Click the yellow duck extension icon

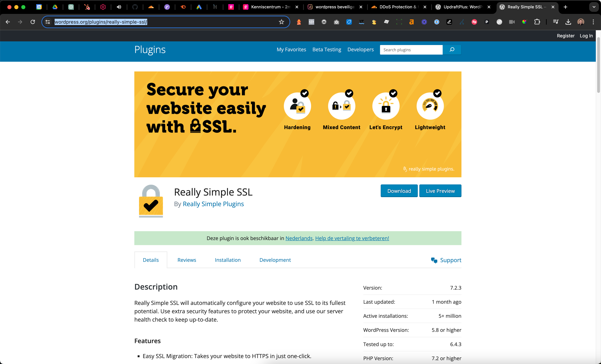click(x=374, y=22)
